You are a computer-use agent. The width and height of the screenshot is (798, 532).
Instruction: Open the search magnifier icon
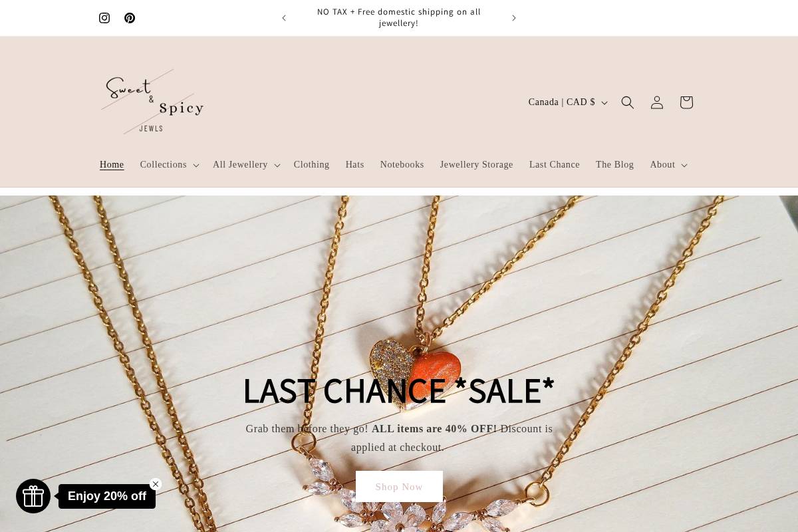pos(628,102)
